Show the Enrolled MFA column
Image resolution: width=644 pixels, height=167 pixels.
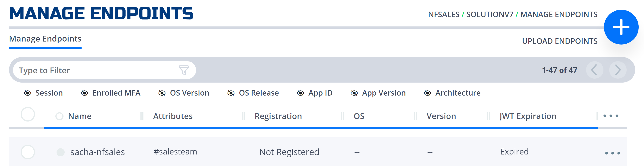click(x=111, y=93)
